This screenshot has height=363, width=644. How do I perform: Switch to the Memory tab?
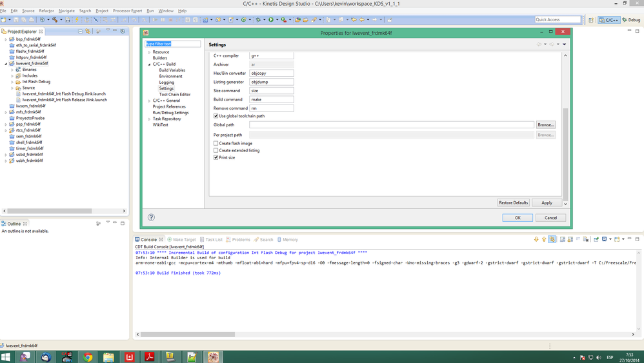coord(287,240)
